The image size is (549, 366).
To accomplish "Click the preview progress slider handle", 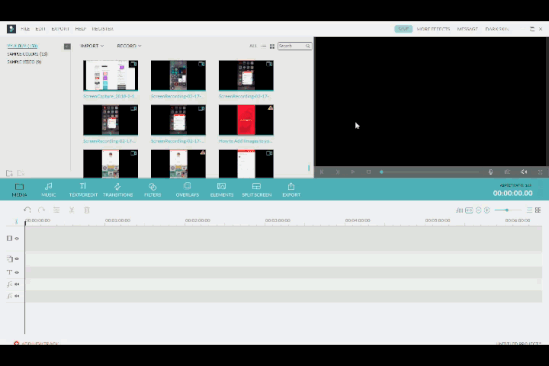I will 381,172.
